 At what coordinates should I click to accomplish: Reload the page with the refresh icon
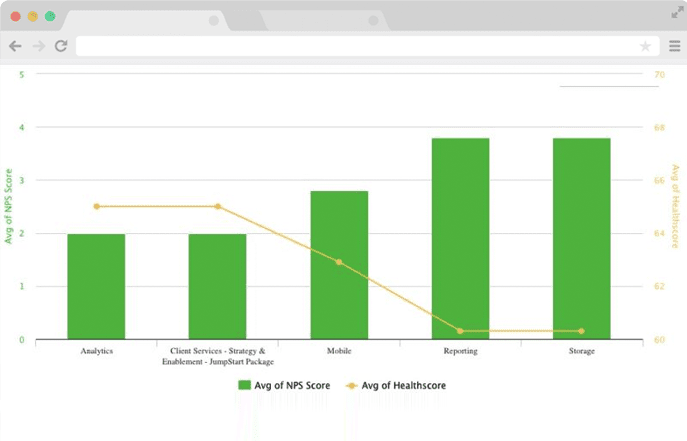61,46
